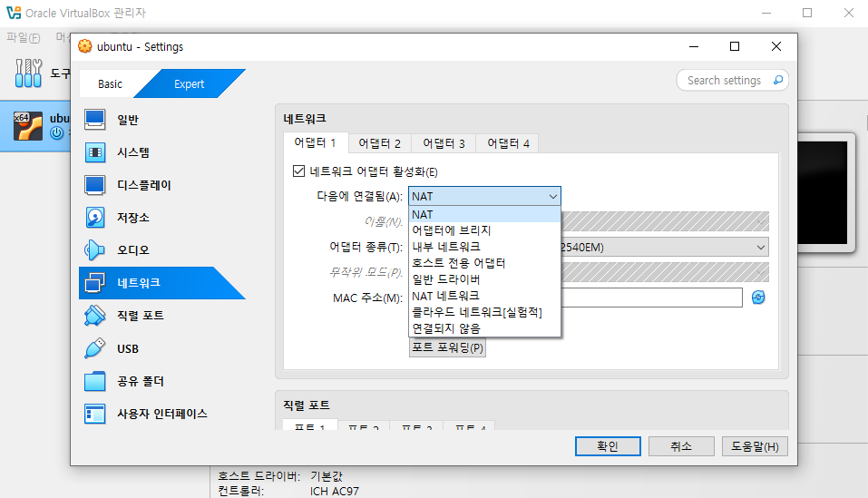Click the ICH AC97 controller value

[x=335, y=491]
